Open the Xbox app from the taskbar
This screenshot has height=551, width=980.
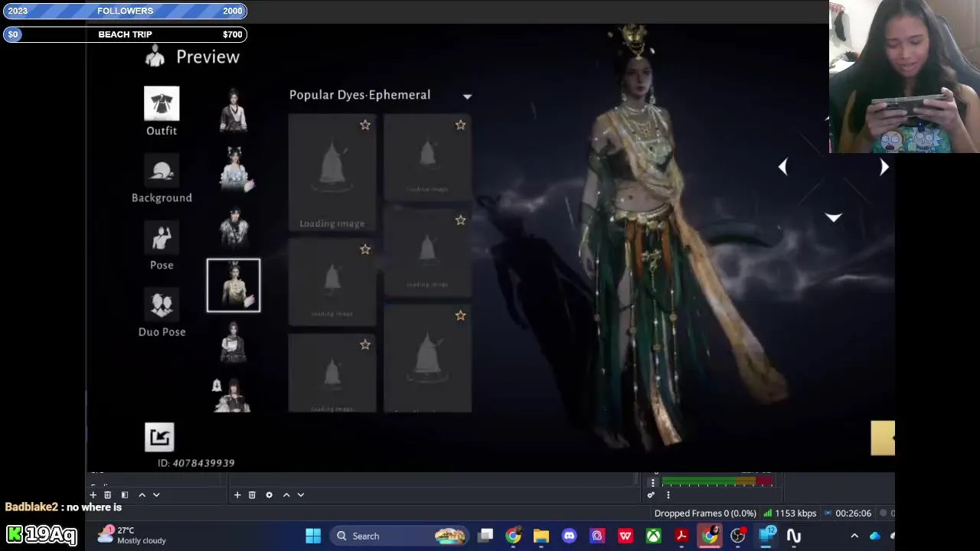653,536
